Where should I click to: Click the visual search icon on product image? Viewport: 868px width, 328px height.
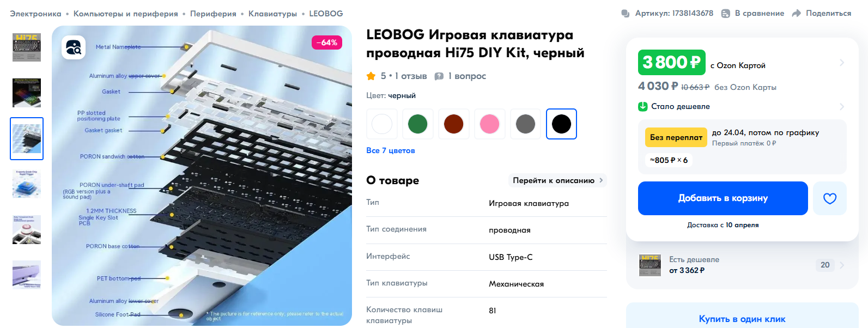click(74, 47)
